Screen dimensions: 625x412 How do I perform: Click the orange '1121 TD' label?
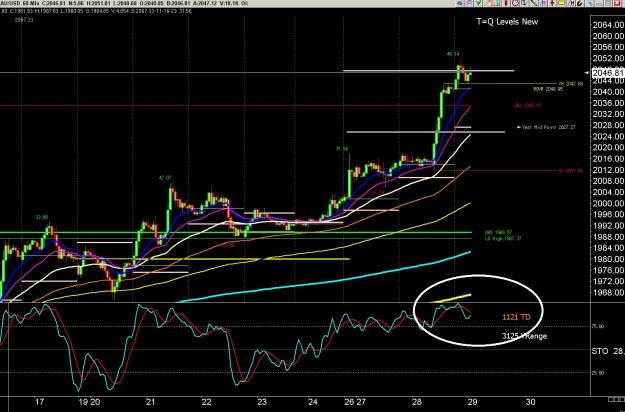[516, 317]
